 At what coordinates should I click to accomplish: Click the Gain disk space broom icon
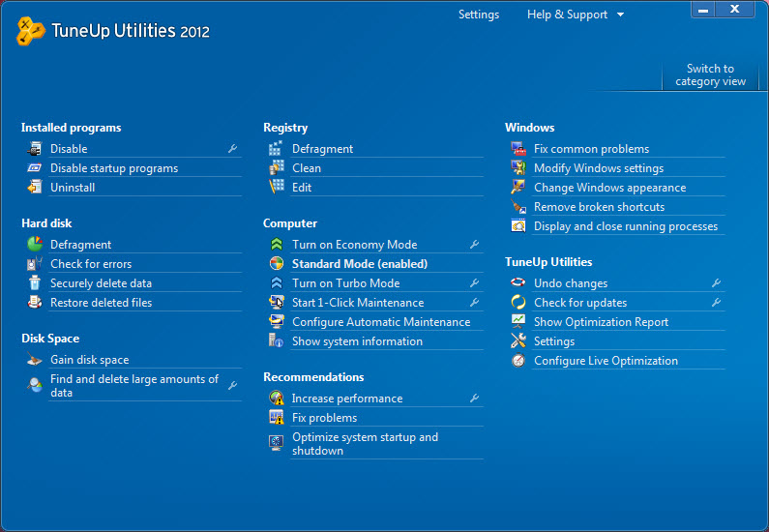tap(34, 360)
